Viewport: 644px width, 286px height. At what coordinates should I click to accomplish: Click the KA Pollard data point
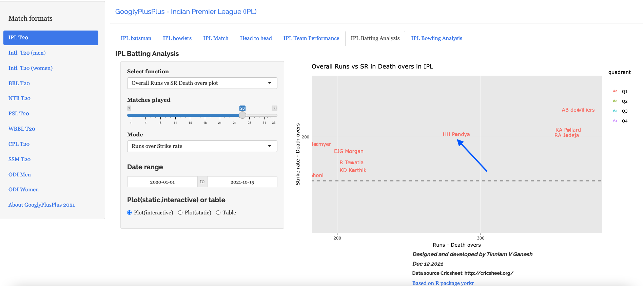(566, 130)
